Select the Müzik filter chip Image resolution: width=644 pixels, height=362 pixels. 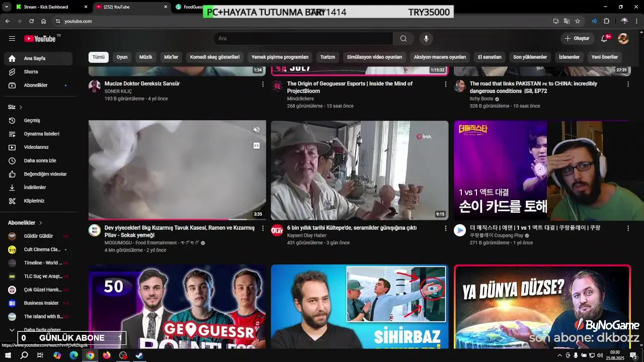point(145,57)
